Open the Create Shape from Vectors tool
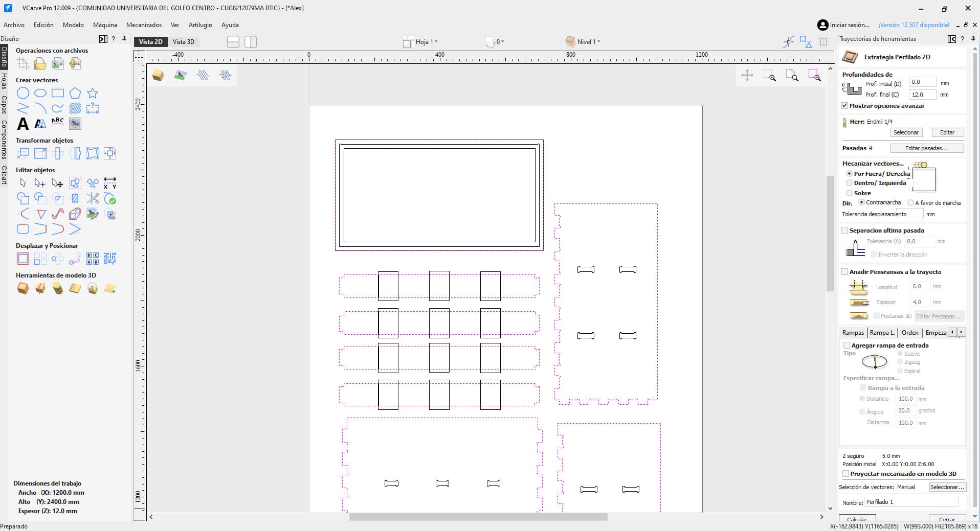 tap(23, 288)
